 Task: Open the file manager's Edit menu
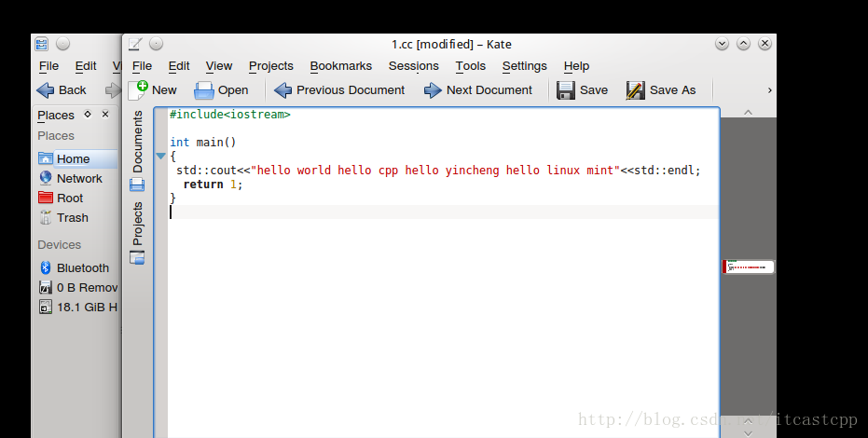click(86, 66)
